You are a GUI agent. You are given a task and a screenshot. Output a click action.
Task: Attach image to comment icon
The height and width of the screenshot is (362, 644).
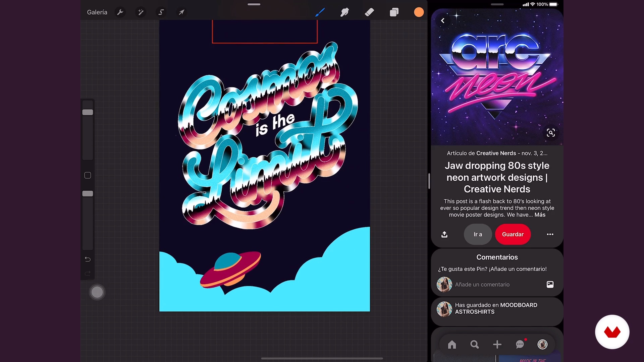pyautogui.click(x=550, y=285)
